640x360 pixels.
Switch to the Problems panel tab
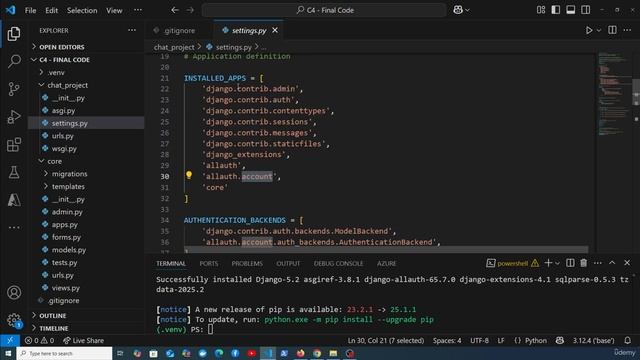tap(247, 264)
